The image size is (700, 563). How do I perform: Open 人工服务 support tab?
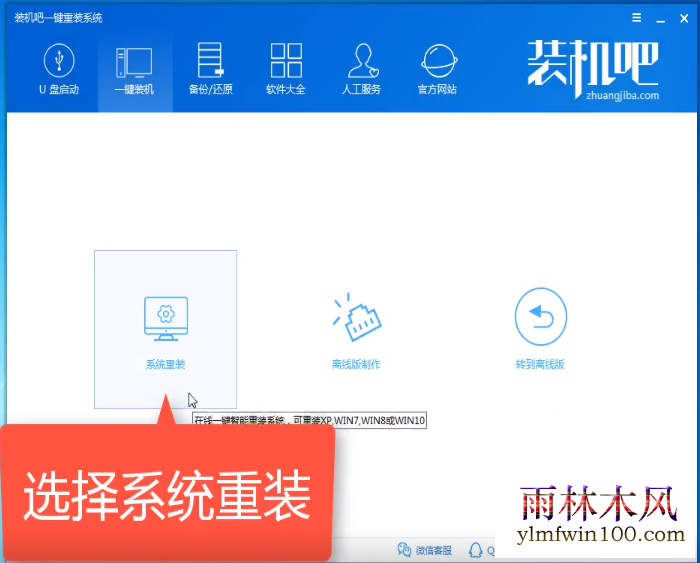coord(361,70)
